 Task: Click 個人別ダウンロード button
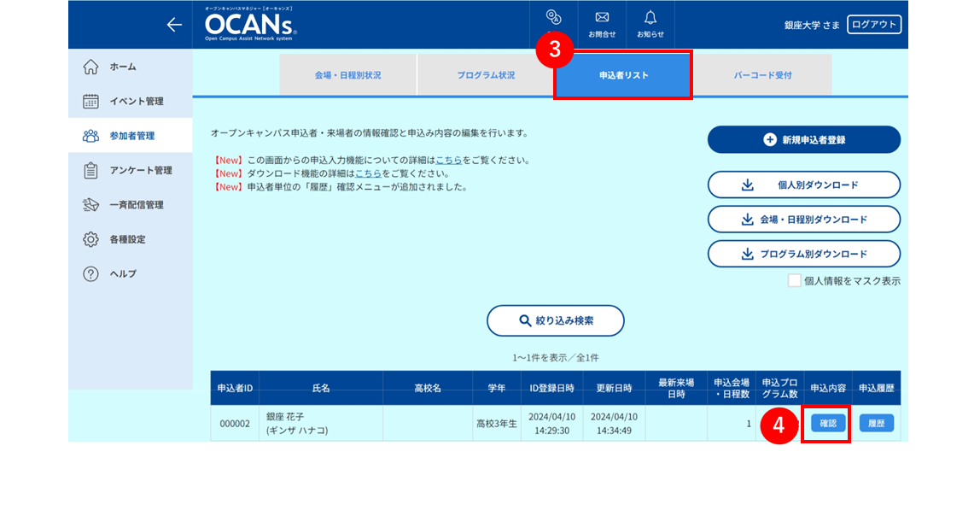pyautogui.click(x=804, y=185)
